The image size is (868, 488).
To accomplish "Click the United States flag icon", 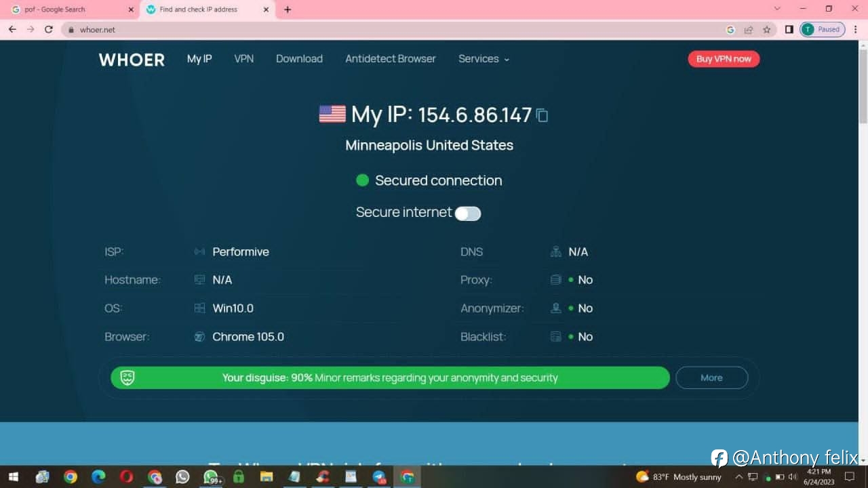I will tap(332, 114).
